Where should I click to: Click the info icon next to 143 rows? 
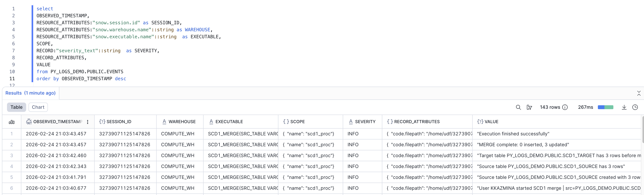pyautogui.click(x=565, y=107)
